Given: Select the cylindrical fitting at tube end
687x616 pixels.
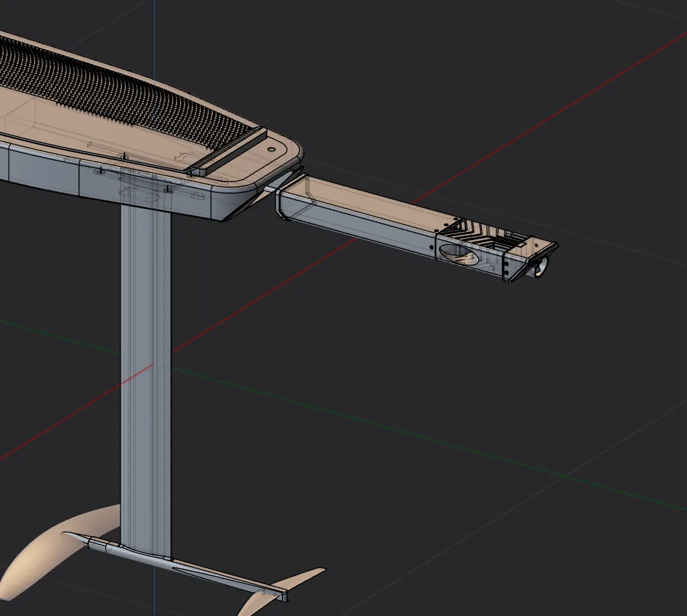Looking at the screenshot, I should pos(540,266).
